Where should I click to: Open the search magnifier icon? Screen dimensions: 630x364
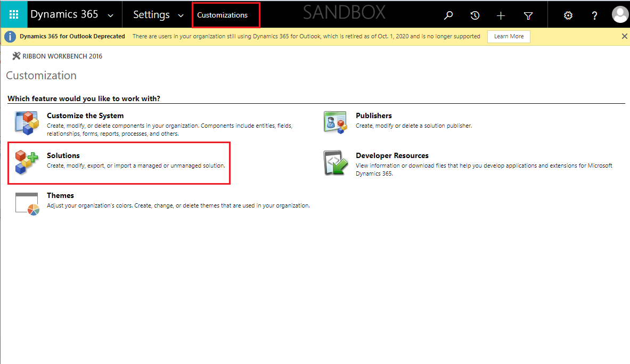[x=448, y=15]
